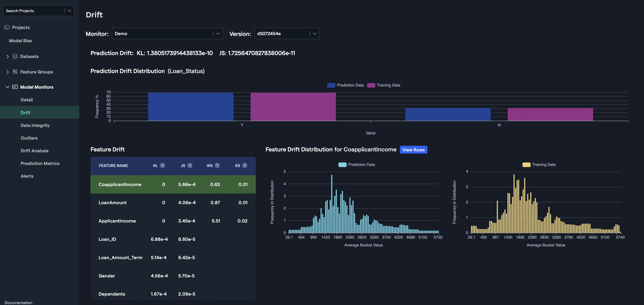This screenshot has height=305, width=644.
Task: Expand the Datasets tree chevron
Action: [x=7, y=56]
